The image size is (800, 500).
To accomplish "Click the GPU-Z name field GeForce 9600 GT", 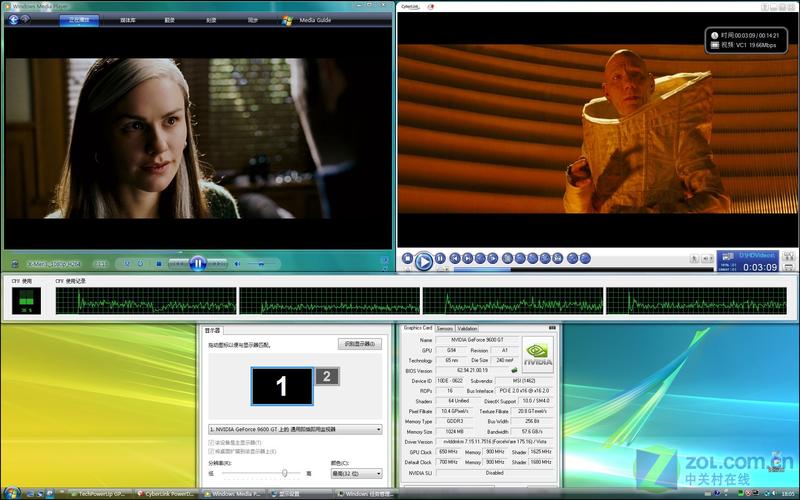I will pos(477,340).
